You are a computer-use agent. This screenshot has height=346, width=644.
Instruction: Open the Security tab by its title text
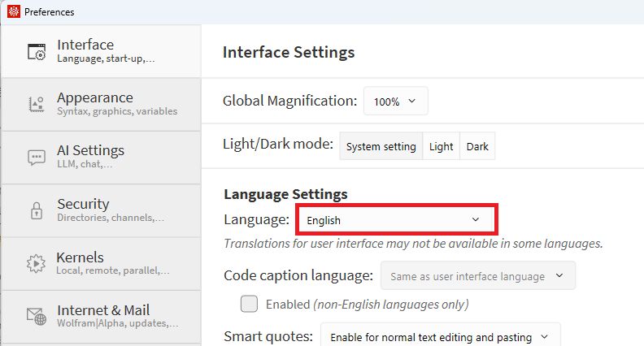coord(83,204)
